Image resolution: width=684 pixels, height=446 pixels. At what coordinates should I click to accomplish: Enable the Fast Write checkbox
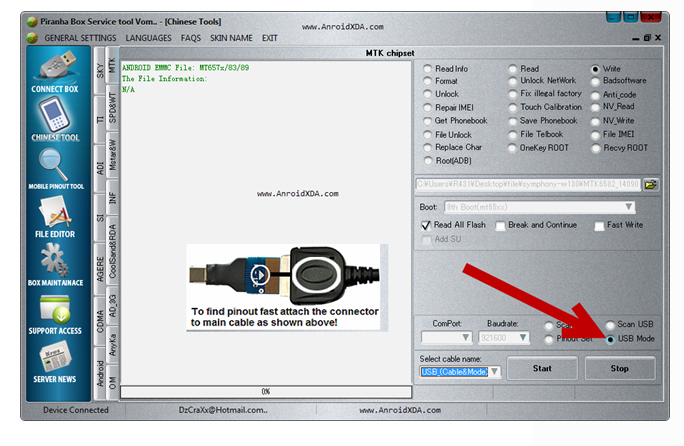click(x=599, y=226)
